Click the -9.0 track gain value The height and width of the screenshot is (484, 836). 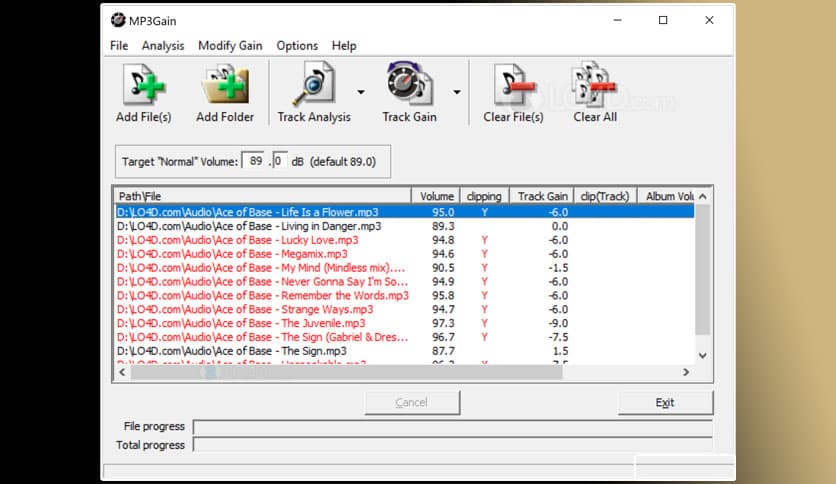[559, 323]
